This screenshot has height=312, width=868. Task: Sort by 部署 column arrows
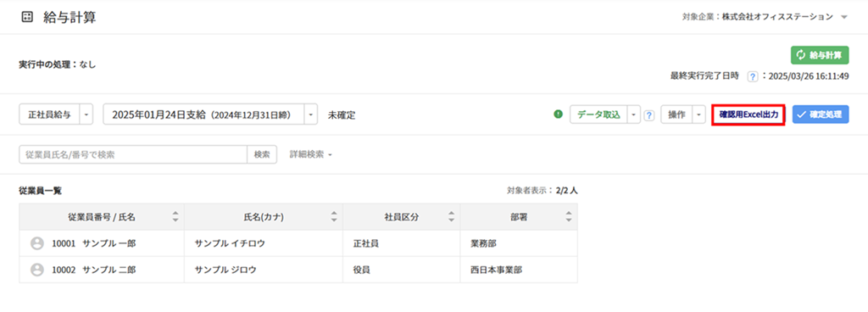(x=569, y=217)
